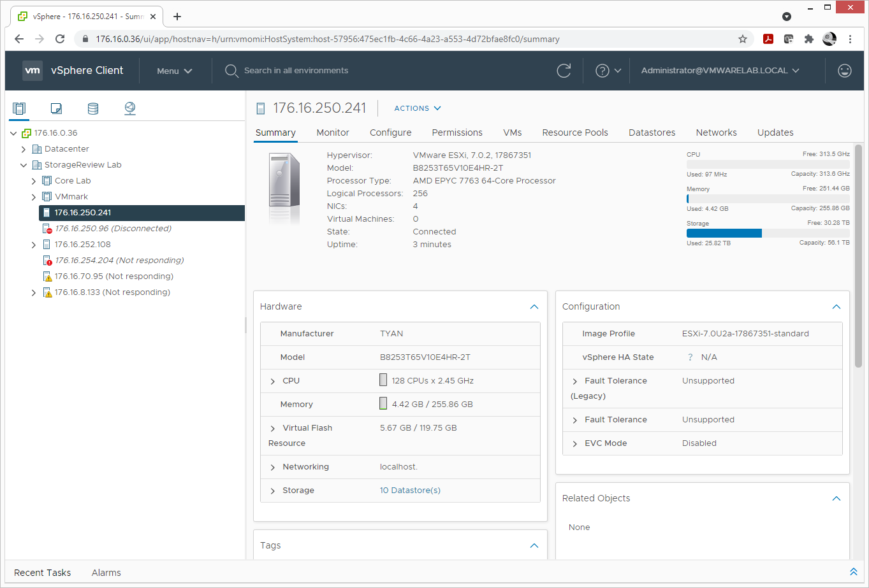
Task: Select host 176.16.250.241 in tree
Action: click(142, 213)
